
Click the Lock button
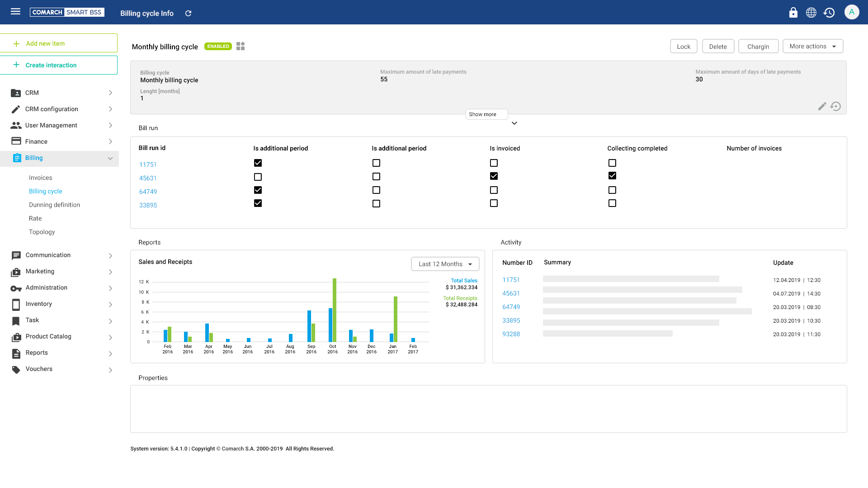(683, 47)
